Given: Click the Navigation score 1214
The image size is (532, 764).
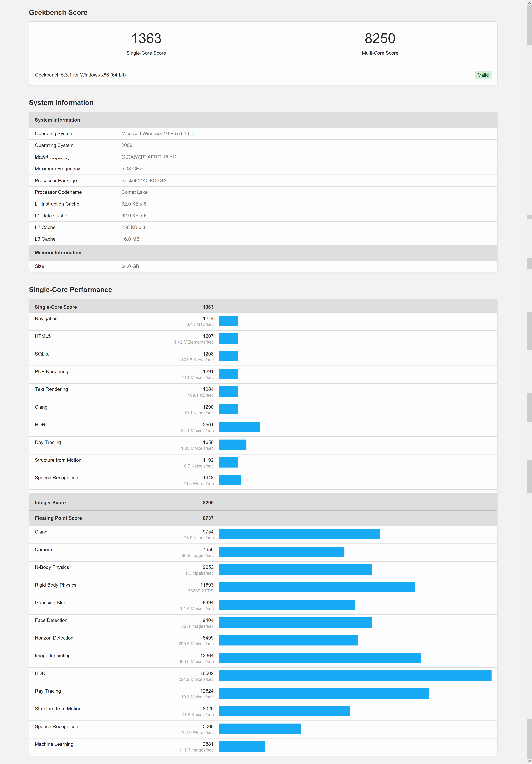Looking at the screenshot, I should coord(208,318).
